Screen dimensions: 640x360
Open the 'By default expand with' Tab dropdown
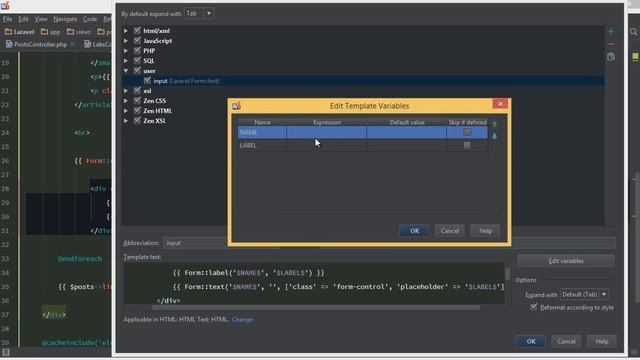coord(199,13)
